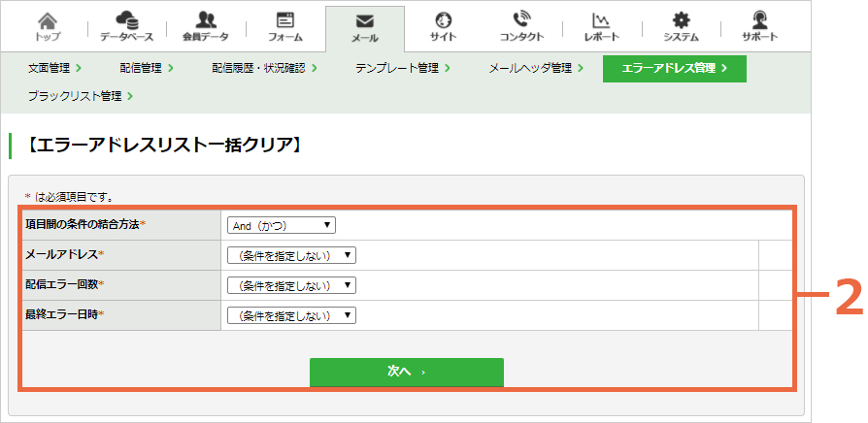Open the 最終エラー日時 condition dropdown
This screenshot has width=868, height=423.
click(291, 315)
